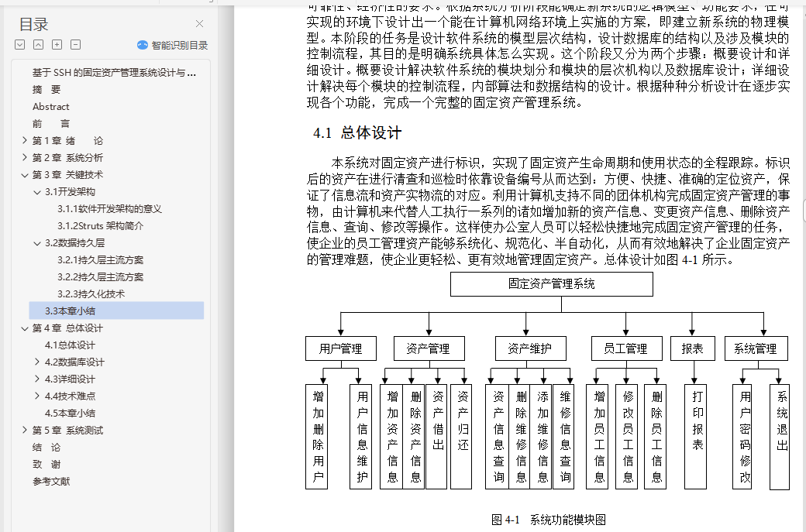
Task: Collapse the 3.1开发架构 chevron
Action: pos(37,192)
